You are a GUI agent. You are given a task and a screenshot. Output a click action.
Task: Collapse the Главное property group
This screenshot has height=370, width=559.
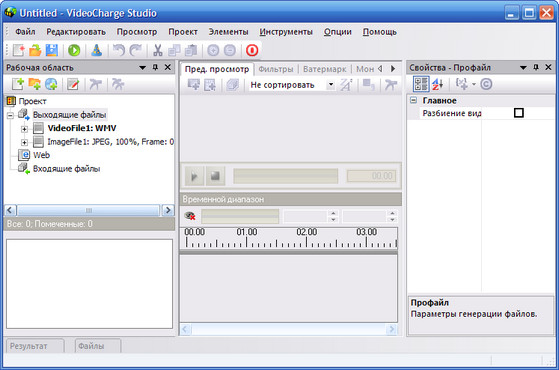click(x=414, y=100)
